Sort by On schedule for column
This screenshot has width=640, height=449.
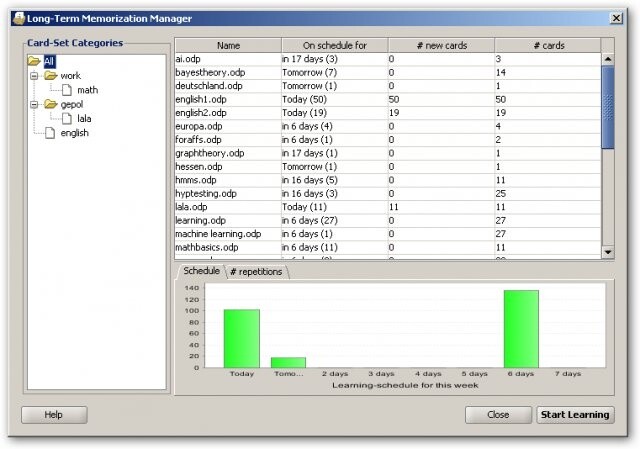[335, 45]
